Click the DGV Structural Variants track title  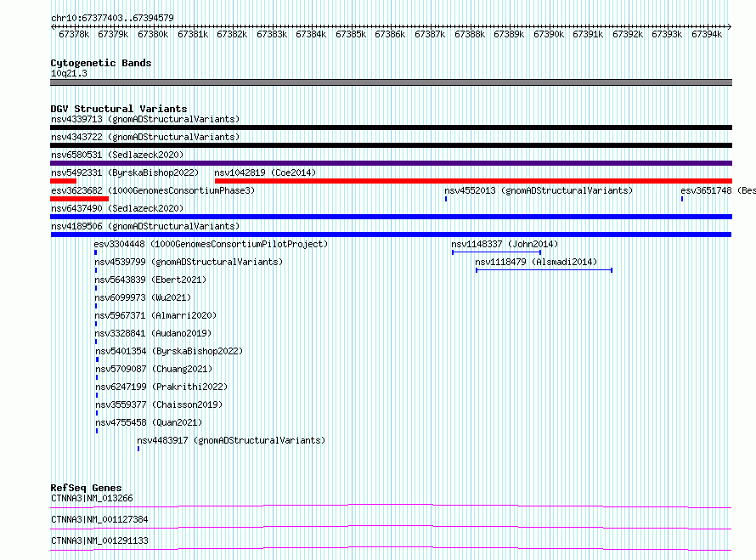119,109
